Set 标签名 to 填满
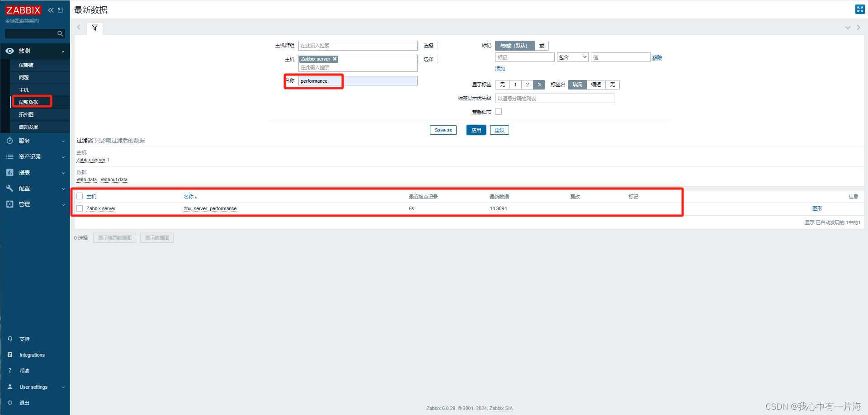This screenshot has height=415, width=868. pyautogui.click(x=577, y=85)
